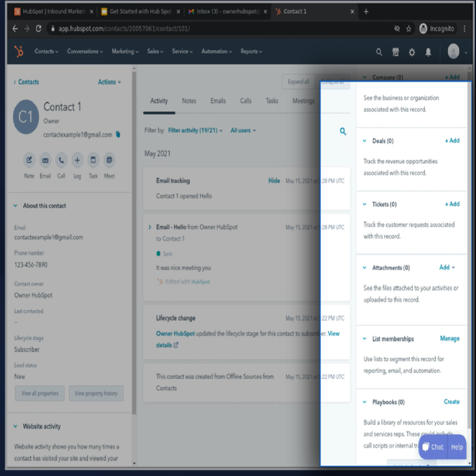Open the settings gear icon
Viewport: 476px width, 476px height.
[412, 52]
